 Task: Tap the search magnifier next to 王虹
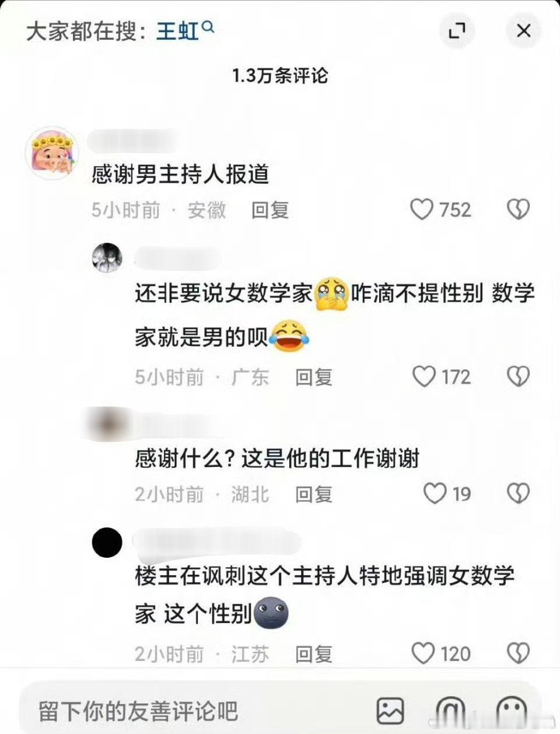208,26
